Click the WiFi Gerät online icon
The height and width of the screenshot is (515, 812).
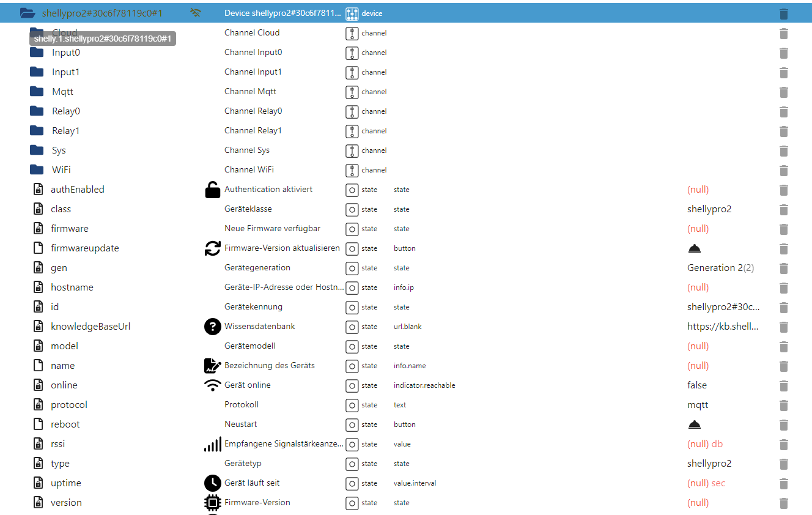(212, 385)
